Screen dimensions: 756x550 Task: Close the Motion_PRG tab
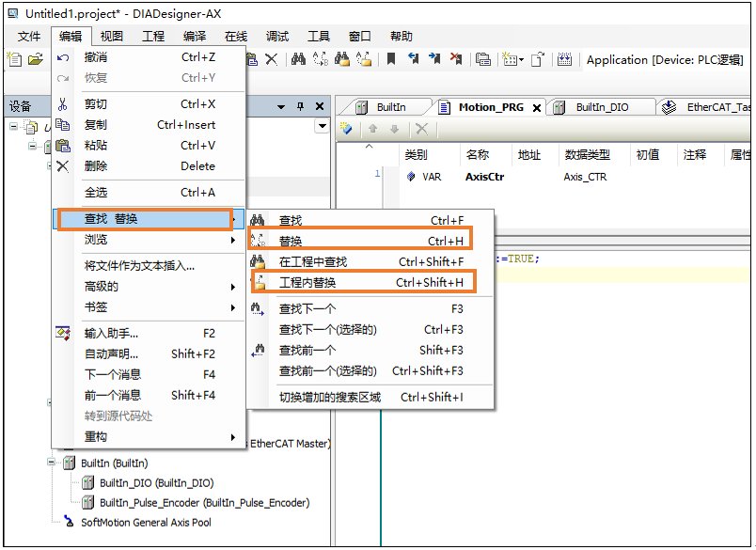pos(537,108)
